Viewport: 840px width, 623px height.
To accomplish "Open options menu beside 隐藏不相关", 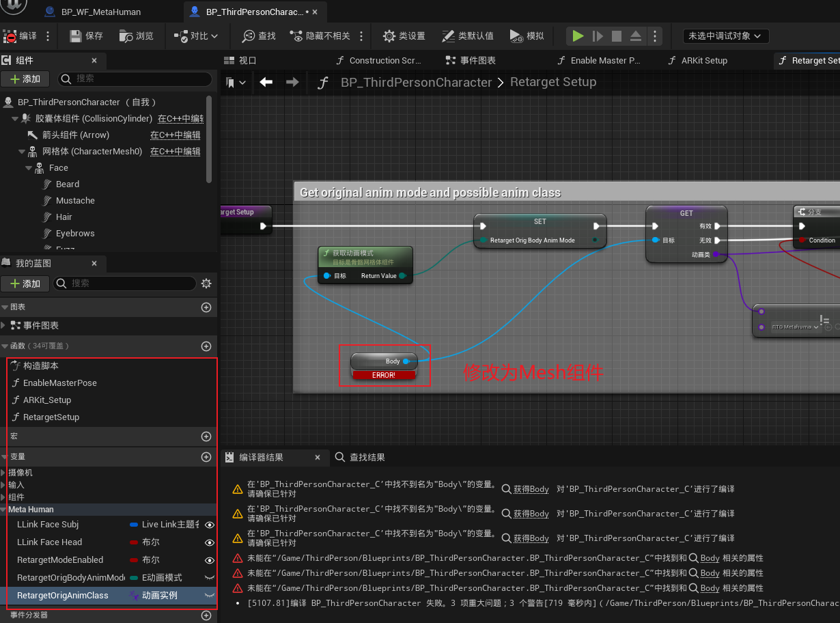I will [361, 36].
